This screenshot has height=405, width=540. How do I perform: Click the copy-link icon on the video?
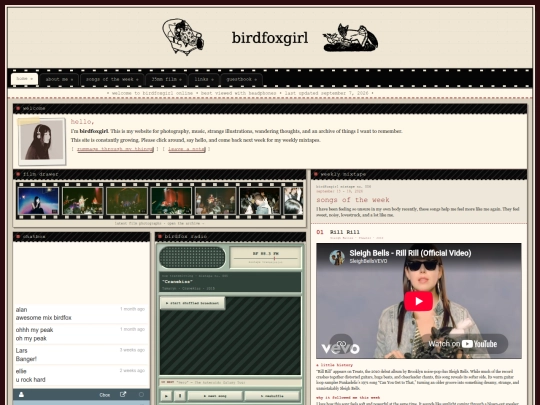tap(341, 343)
